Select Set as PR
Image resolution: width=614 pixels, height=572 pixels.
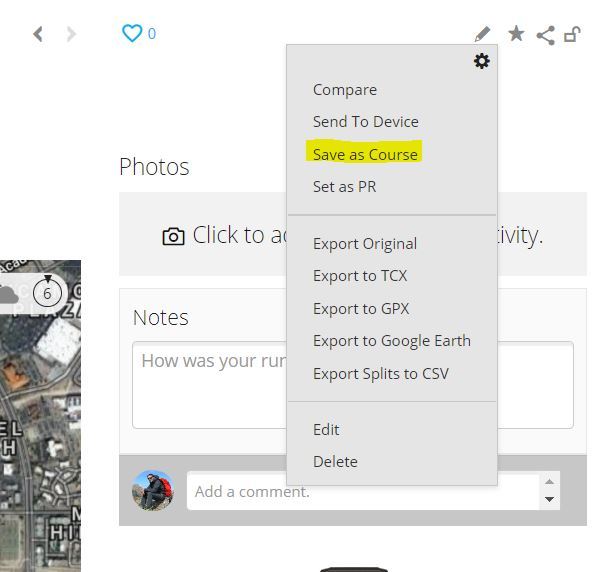(x=344, y=186)
